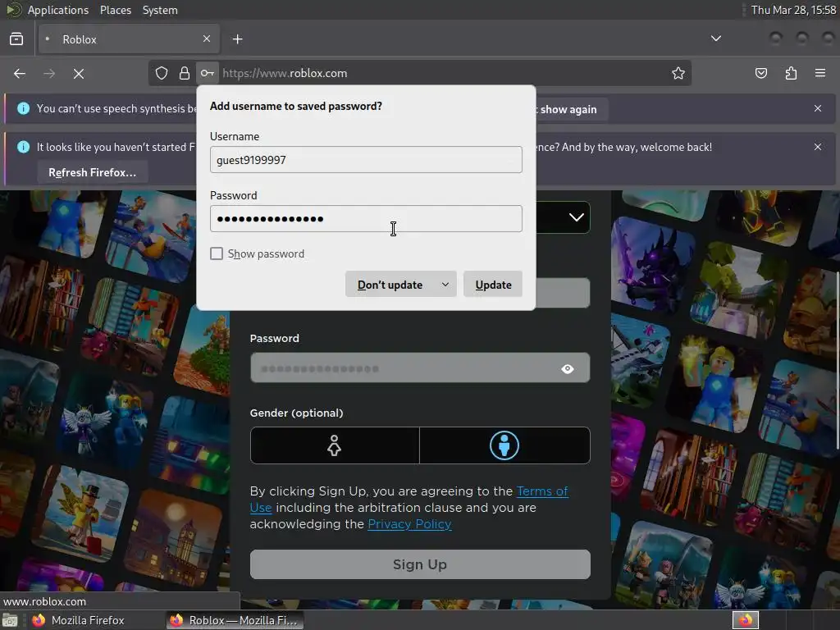Click the show desktop icon in taskbar
840x630 pixels.
(x=10, y=620)
